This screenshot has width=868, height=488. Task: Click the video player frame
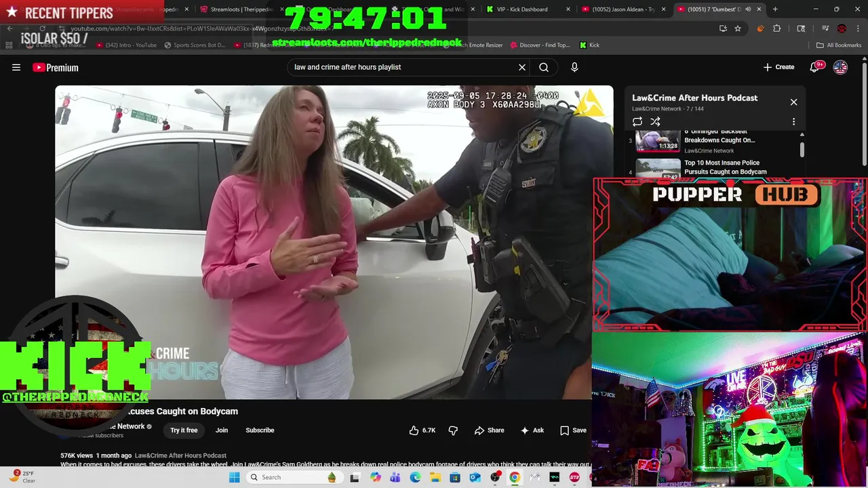click(334, 242)
